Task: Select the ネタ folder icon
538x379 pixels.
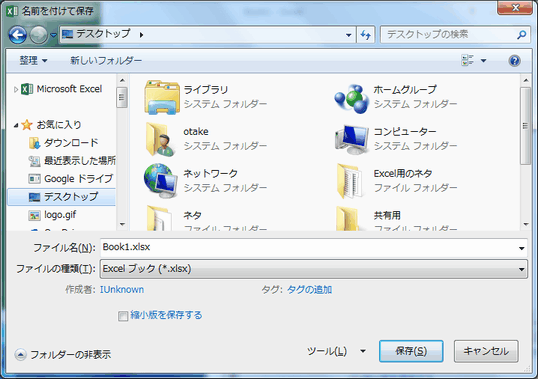Action: pos(159,218)
